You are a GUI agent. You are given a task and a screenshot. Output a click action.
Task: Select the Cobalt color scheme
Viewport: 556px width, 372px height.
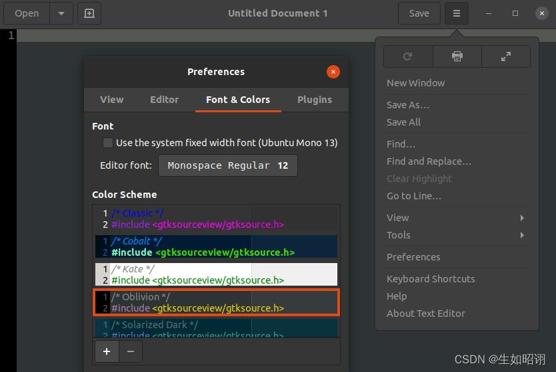coord(216,246)
